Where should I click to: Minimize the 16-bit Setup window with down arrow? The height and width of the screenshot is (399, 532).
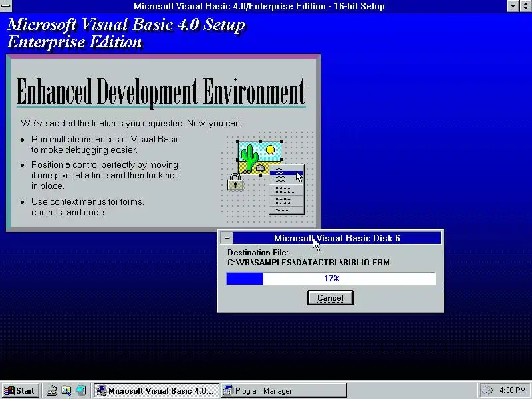coord(513,6)
